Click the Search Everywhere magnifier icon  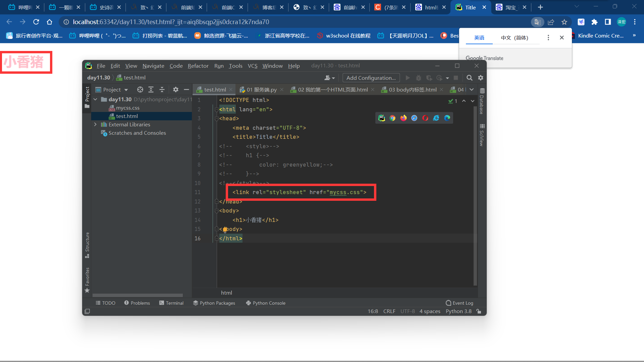[470, 78]
